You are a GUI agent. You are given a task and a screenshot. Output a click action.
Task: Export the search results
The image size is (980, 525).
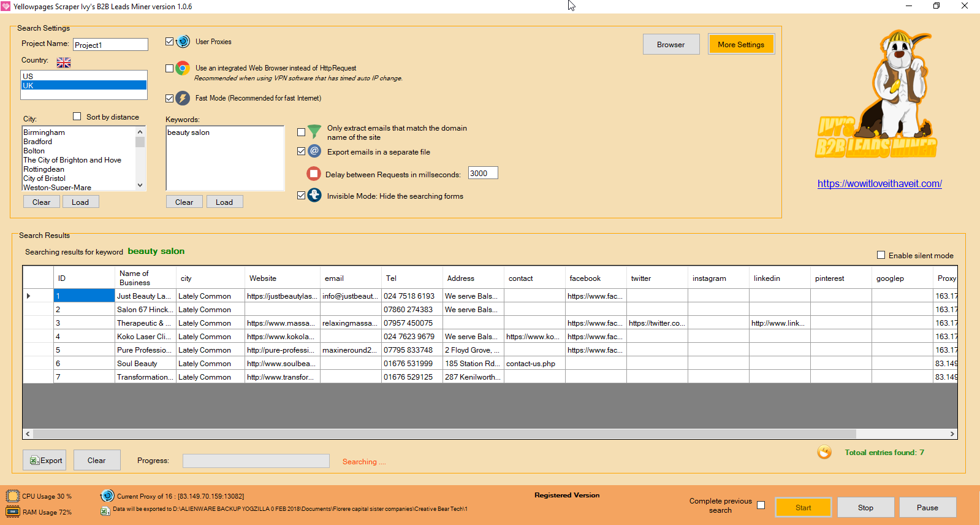pyautogui.click(x=45, y=460)
